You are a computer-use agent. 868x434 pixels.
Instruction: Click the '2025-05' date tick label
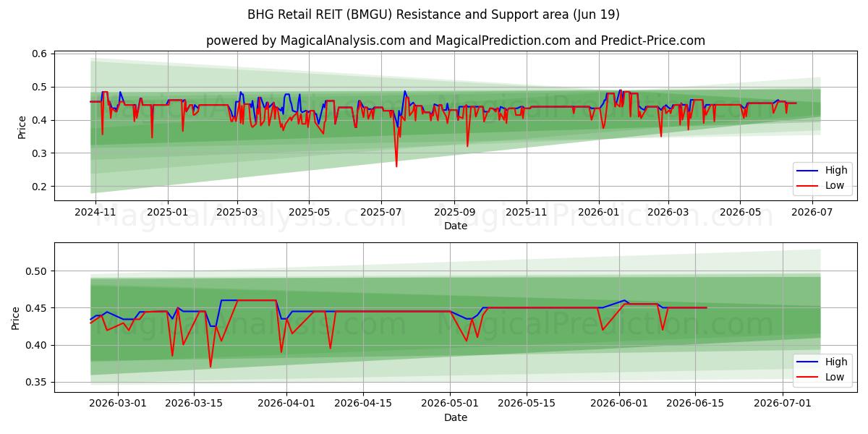tap(309, 212)
